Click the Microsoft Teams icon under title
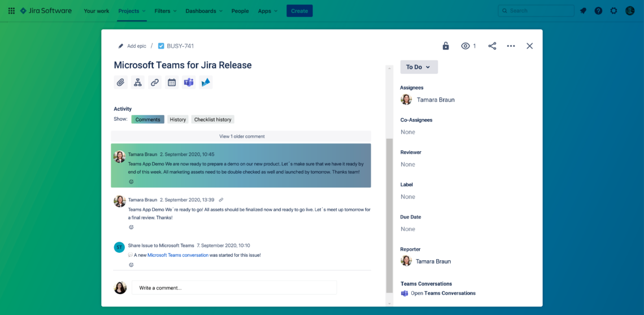644x315 pixels. coord(189,82)
